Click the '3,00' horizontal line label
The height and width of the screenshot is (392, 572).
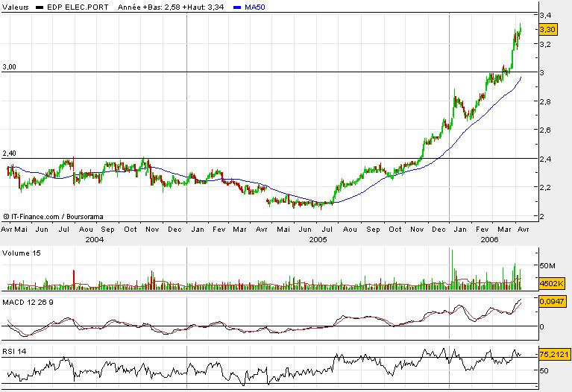click(x=9, y=67)
